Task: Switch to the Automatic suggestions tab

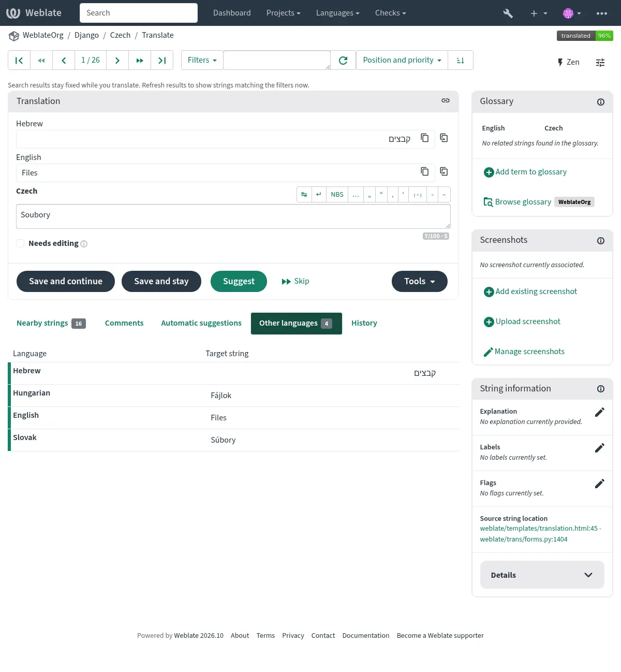Action: [201, 324]
